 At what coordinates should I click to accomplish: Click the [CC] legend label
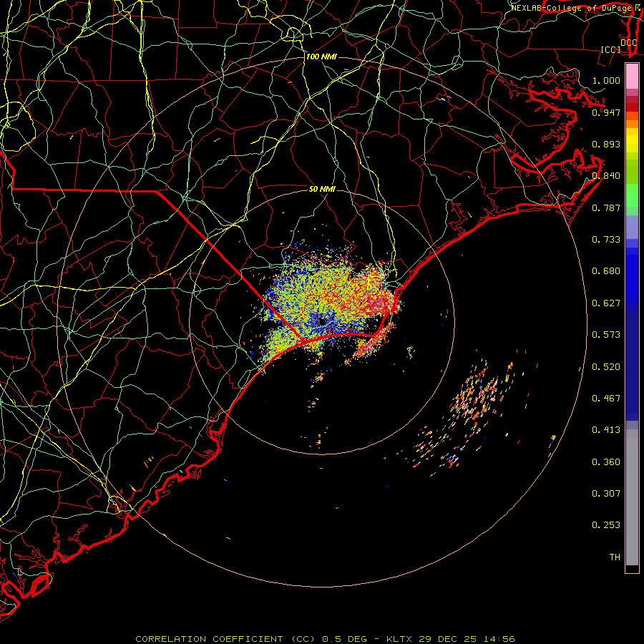click(610, 49)
